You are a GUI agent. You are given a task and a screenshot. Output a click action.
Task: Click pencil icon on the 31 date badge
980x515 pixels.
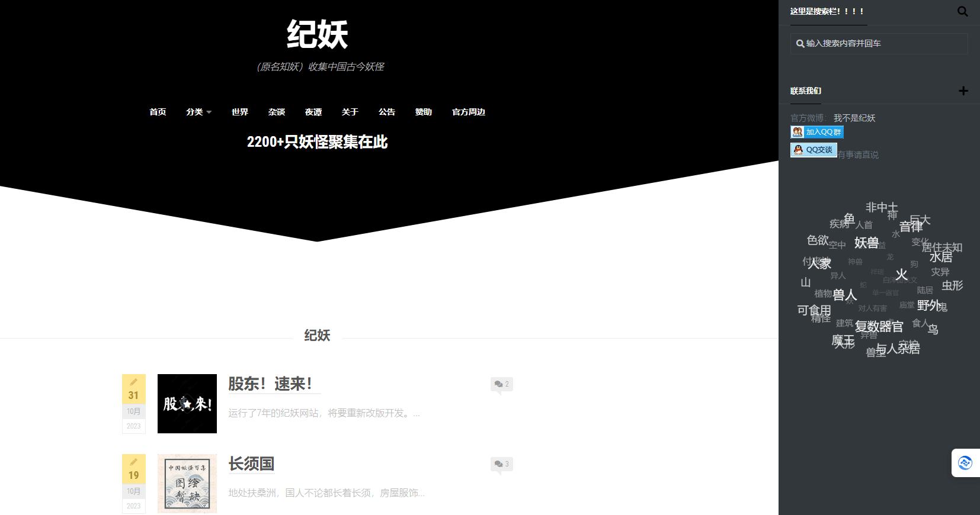coord(134,382)
